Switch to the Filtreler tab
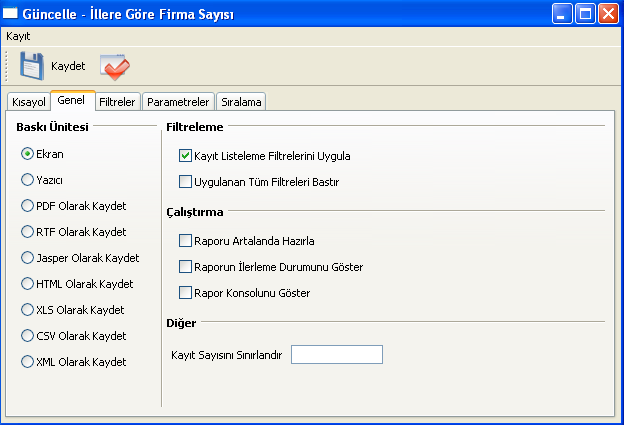The height and width of the screenshot is (425, 624). tap(117, 102)
